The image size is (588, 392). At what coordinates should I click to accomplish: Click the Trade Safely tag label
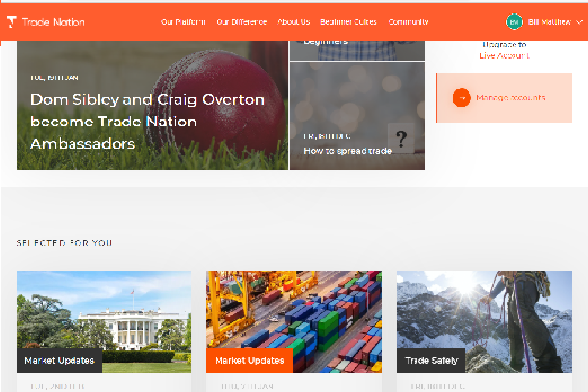coord(431,361)
